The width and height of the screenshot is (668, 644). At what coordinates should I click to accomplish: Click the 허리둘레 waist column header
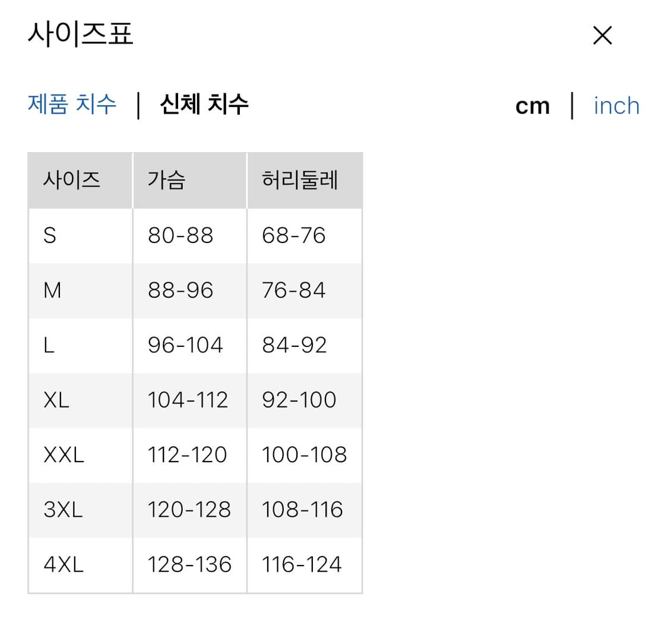tap(300, 180)
